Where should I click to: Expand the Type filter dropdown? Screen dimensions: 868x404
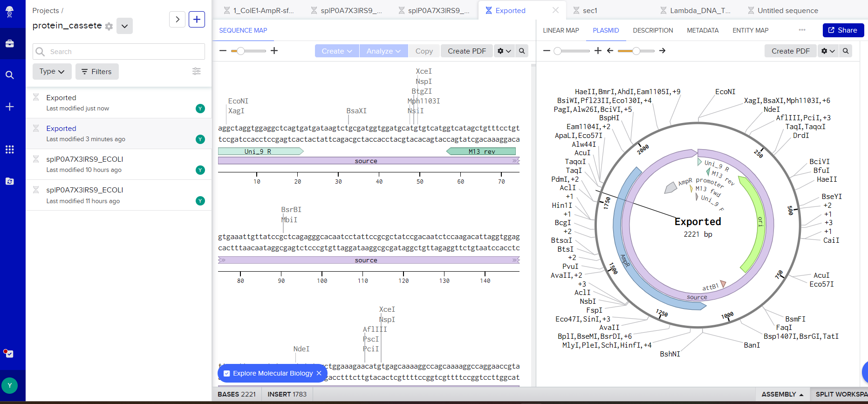coord(52,72)
